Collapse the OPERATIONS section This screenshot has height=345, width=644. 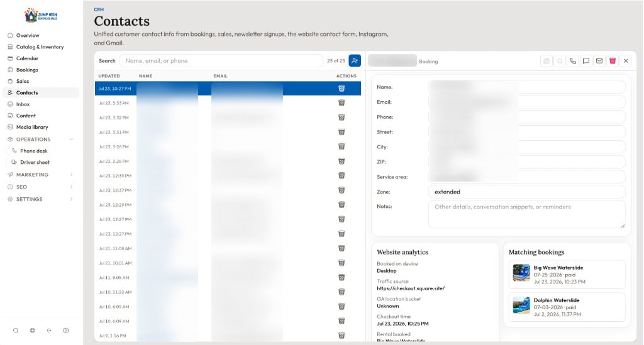[41, 140]
